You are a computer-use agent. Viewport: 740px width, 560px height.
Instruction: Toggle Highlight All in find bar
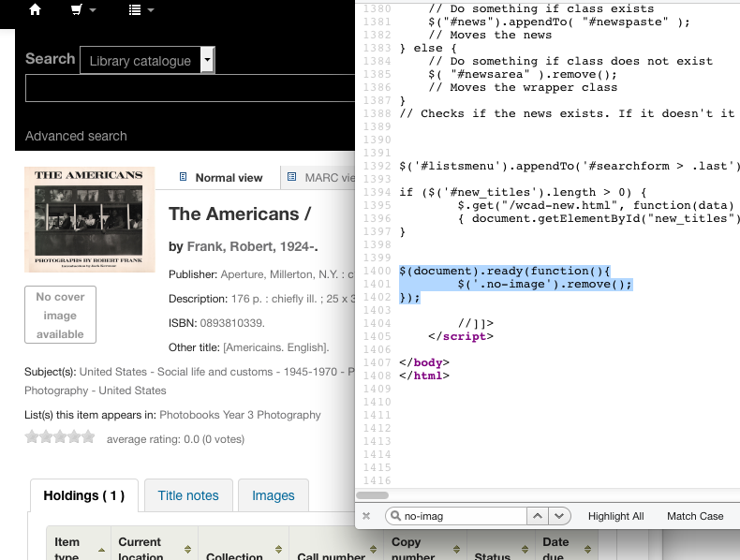[615, 516]
